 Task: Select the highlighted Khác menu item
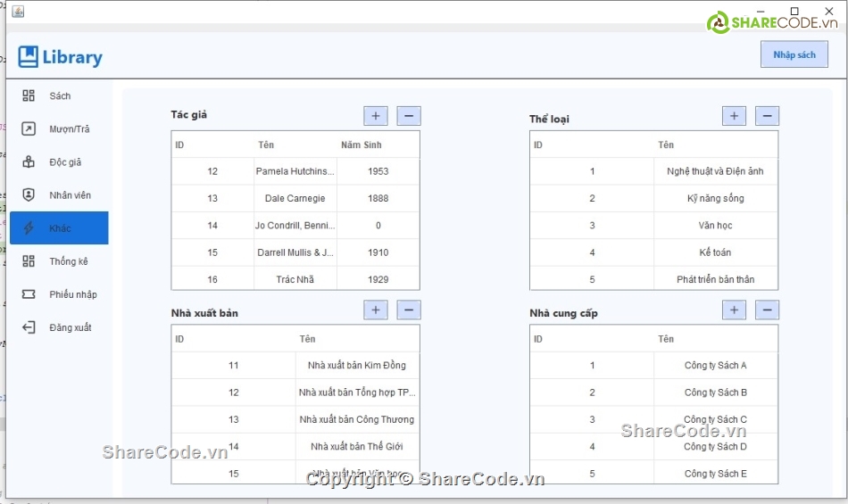(59, 228)
